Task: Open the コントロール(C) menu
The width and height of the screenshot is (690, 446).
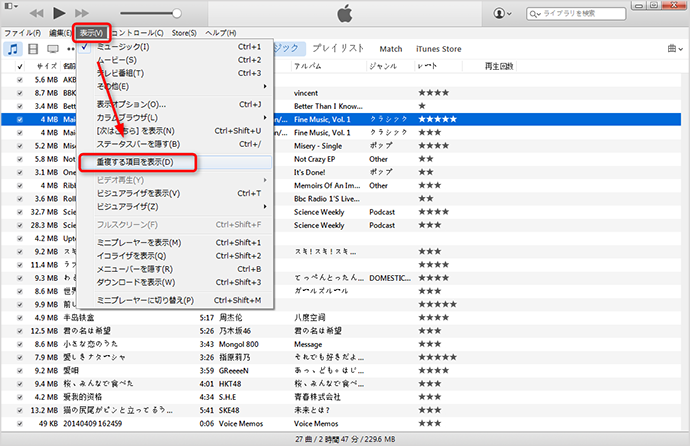Action: click(137, 33)
